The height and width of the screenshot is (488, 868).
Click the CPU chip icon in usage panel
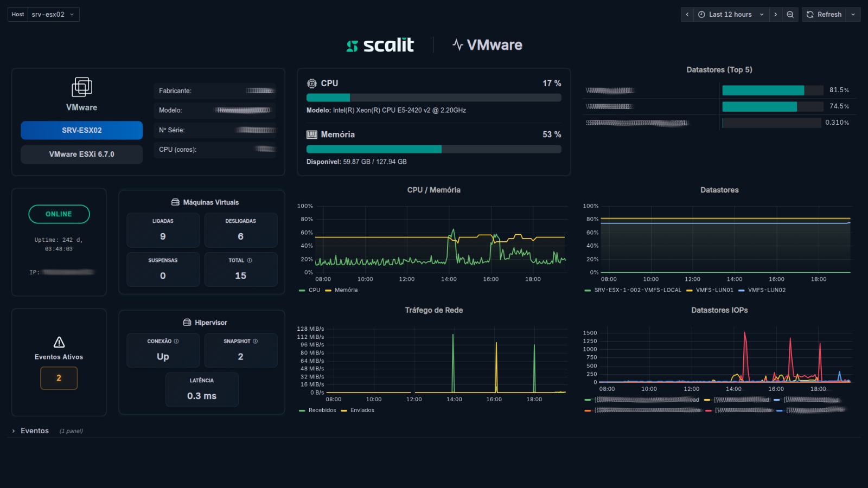coord(312,84)
